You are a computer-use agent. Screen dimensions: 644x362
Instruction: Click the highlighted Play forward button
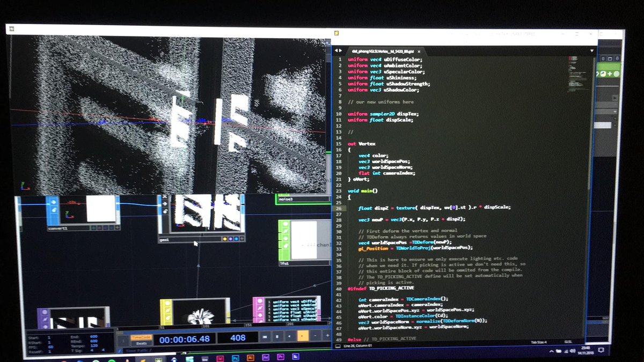pos(303,336)
